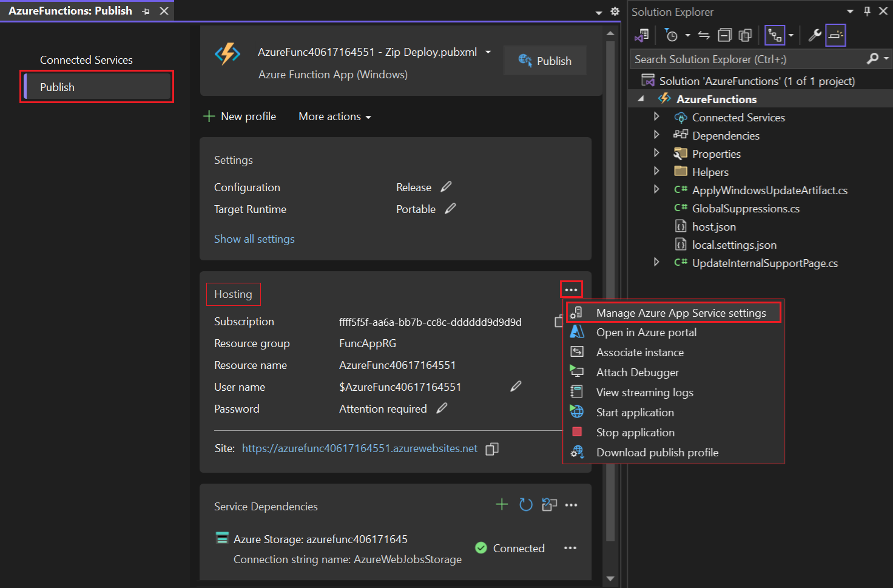Screen dimensions: 893x588
Task: Open the More actions dropdown
Action: click(x=334, y=117)
